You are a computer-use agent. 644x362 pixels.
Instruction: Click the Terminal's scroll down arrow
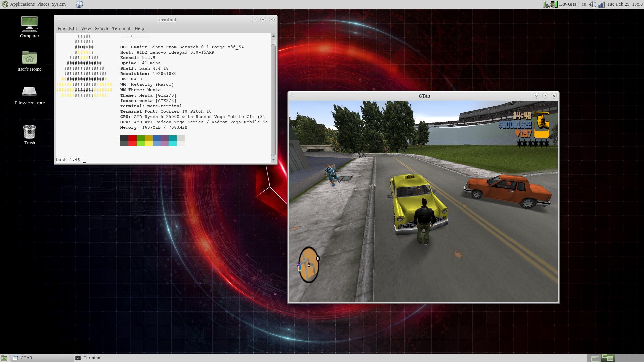[x=273, y=160]
